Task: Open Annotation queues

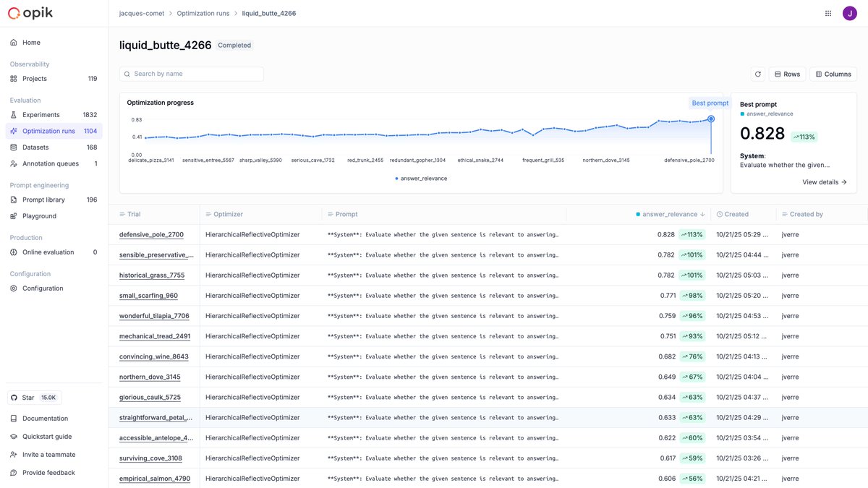Action: (x=54, y=163)
